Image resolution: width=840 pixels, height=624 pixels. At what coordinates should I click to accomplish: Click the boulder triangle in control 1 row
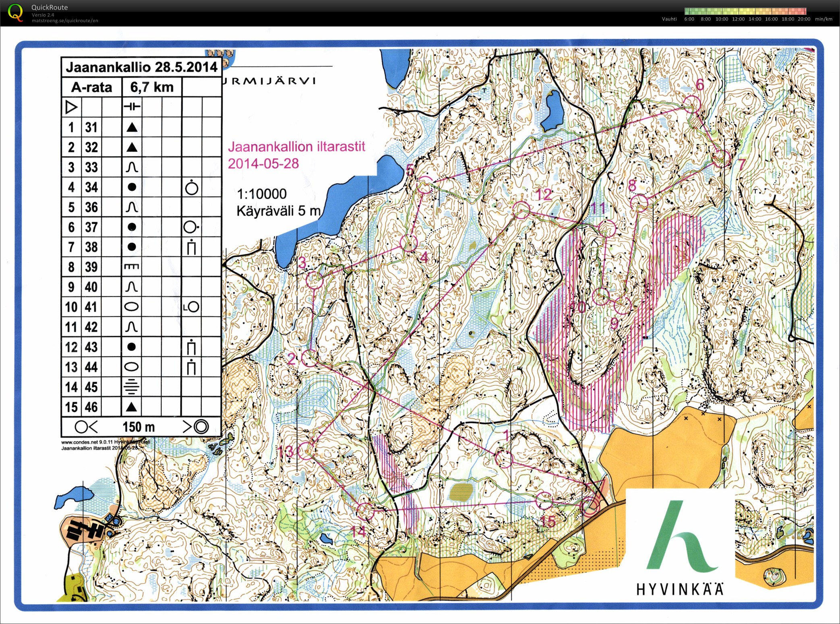click(x=132, y=127)
